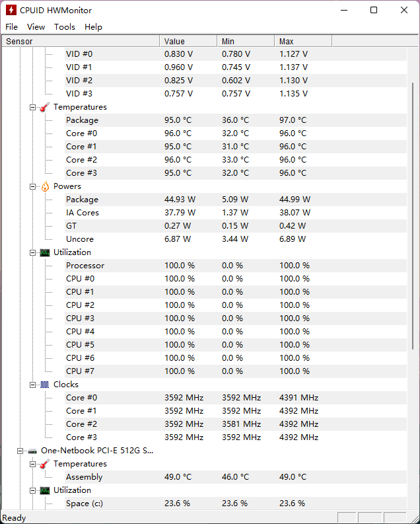The image size is (420, 524).
Task: Click the vertical scrollbar thumb
Action: [413, 216]
